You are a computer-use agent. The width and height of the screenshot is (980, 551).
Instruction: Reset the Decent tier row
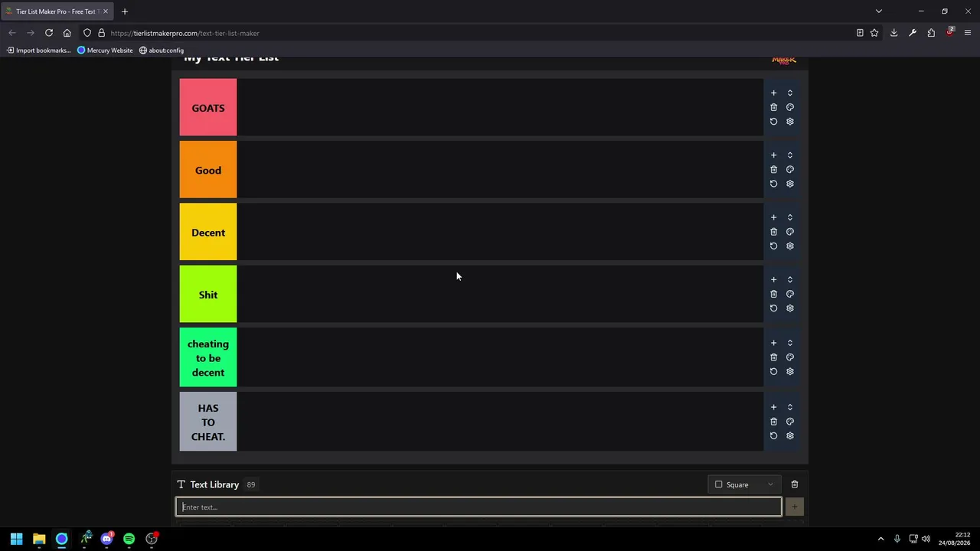click(773, 246)
